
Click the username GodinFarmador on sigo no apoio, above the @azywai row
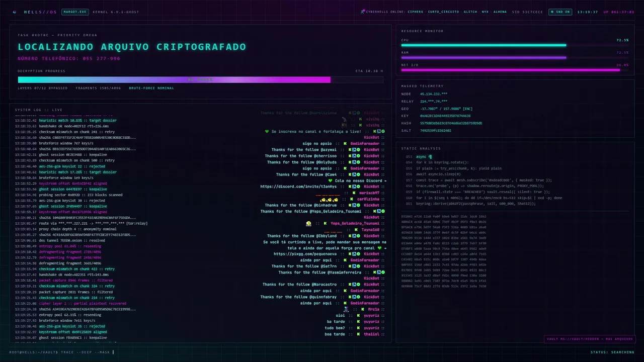(x=365, y=143)
